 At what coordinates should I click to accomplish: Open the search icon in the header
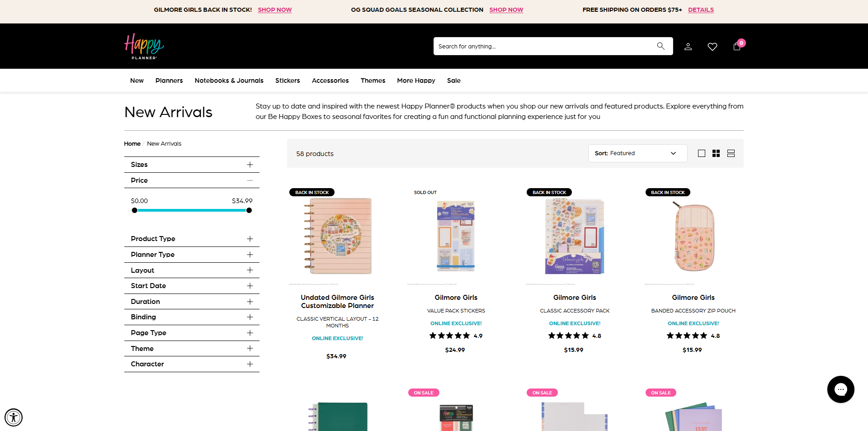click(x=660, y=46)
